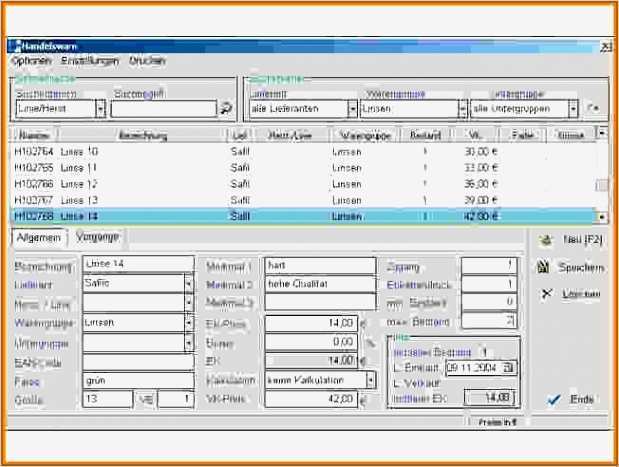Image resolution: width=619 pixels, height=467 pixels.
Task: Select highlighted row H102768 Linse 14
Action: click(303, 216)
